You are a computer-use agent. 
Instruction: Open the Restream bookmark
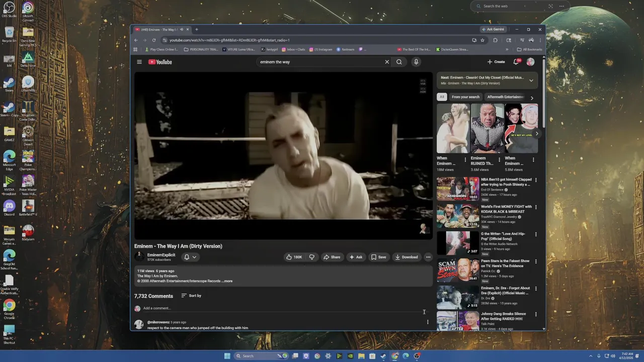coord(346,49)
